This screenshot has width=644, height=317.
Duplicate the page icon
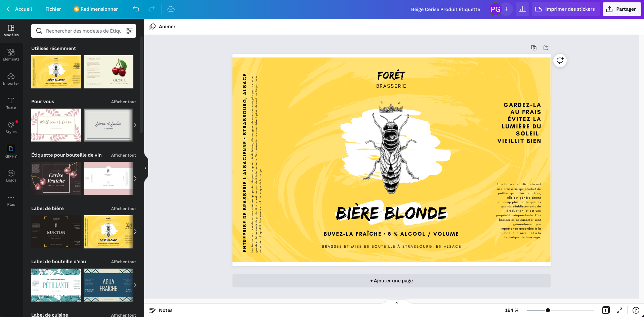[x=534, y=47]
